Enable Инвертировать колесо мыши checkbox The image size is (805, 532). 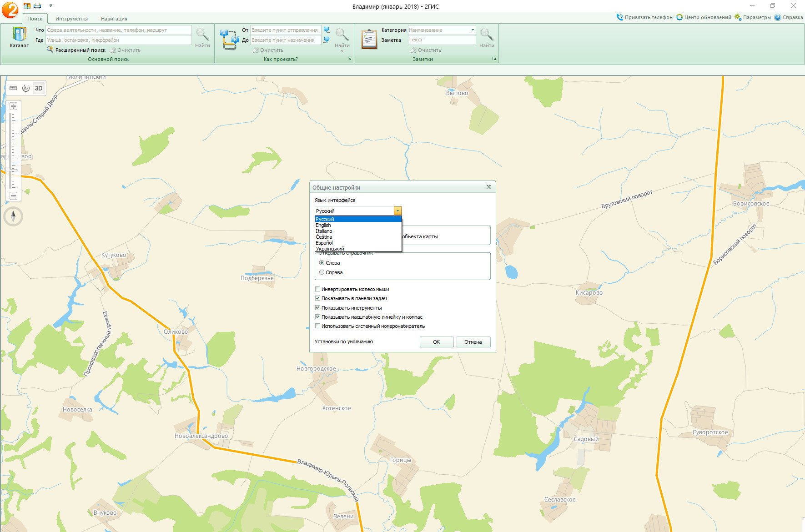pyautogui.click(x=318, y=289)
